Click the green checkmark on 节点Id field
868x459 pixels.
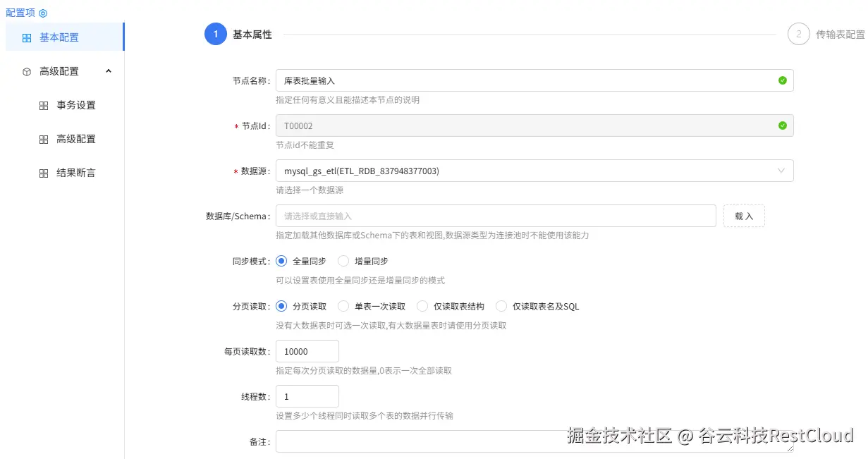pyautogui.click(x=781, y=126)
